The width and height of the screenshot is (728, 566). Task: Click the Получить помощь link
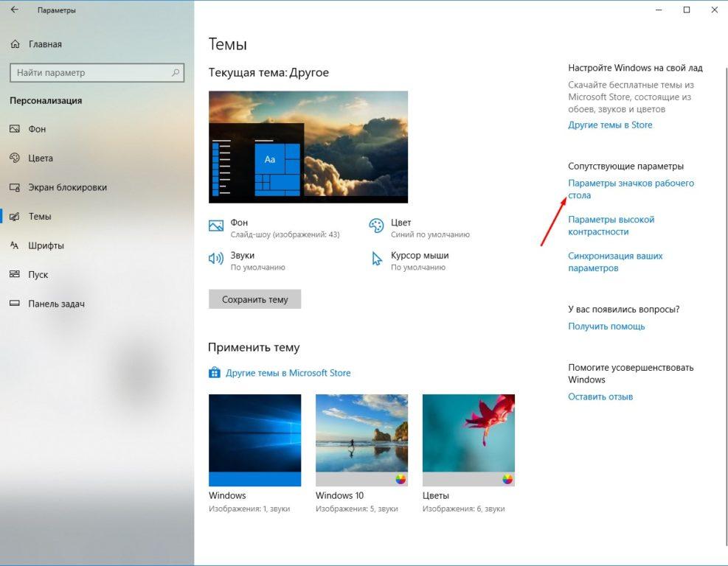click(606, 326)
